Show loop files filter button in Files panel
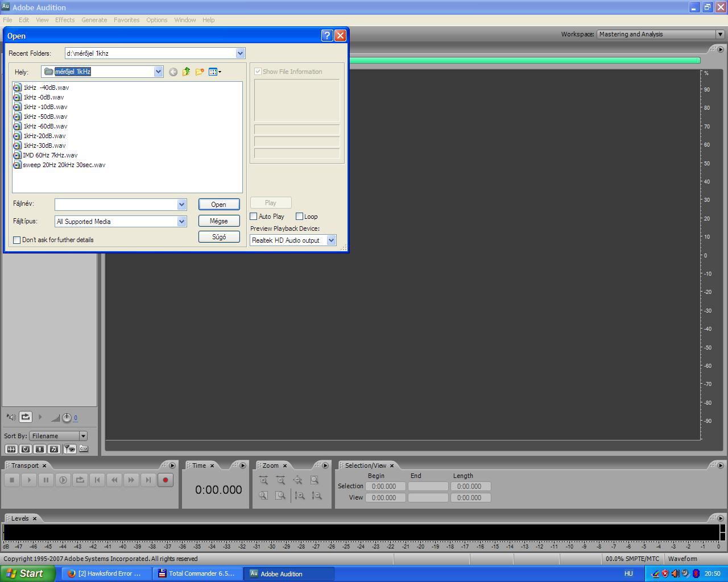Screen dimensions: 728x582 [25, 449]
